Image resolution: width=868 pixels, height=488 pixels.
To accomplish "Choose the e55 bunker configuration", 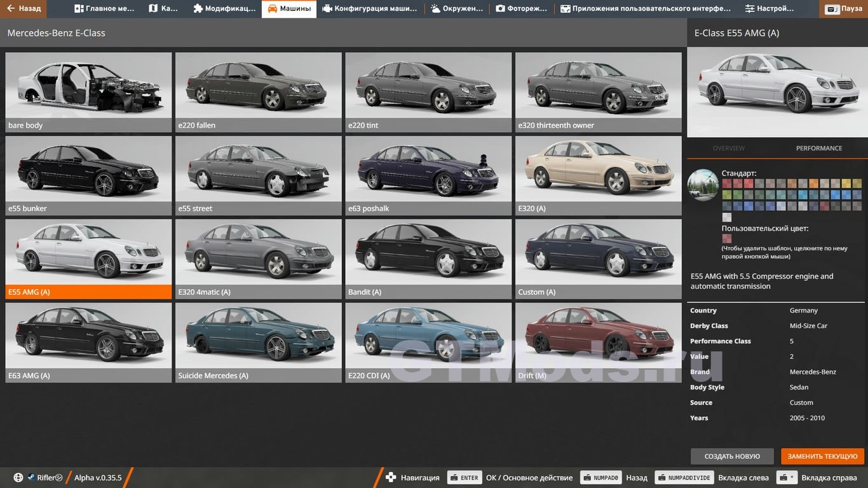I will [88, 175].
